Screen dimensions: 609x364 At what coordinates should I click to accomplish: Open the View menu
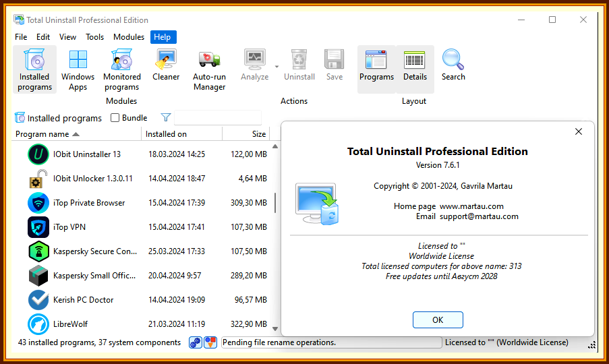click(x=67, y=37)
